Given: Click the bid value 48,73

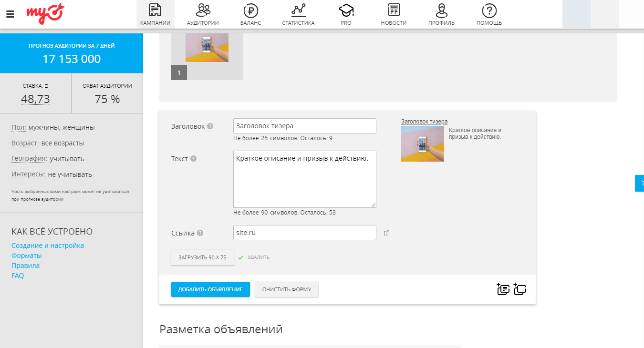Looking at the screenshot, I should pos(35,99).
